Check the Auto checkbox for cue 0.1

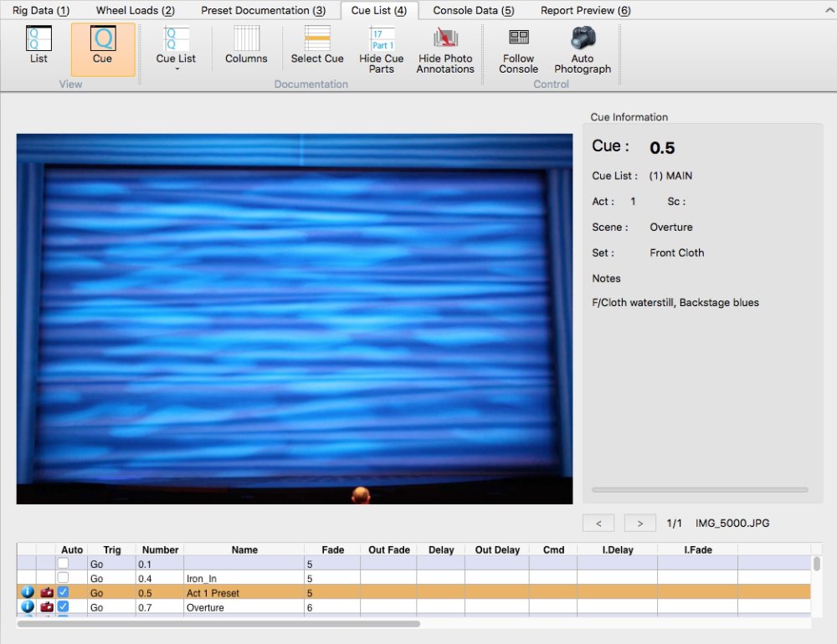coord(63,564)
